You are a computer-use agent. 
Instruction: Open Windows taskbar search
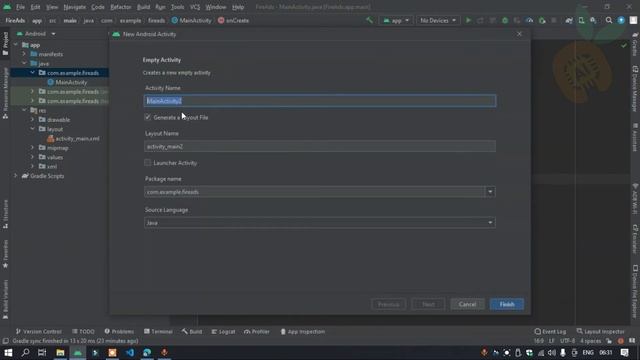(25, 353)
